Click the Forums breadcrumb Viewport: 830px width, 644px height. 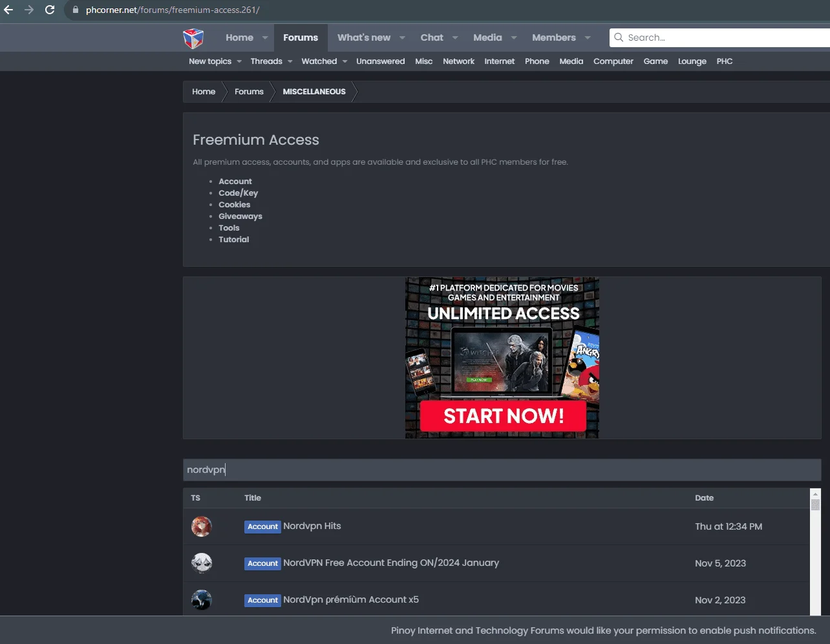point(249,92)
